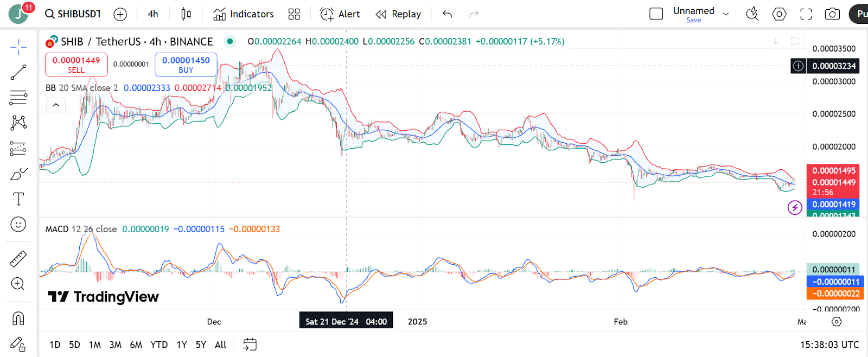Select the YTD date range tab
868x357 pixels.
(159, 345)
